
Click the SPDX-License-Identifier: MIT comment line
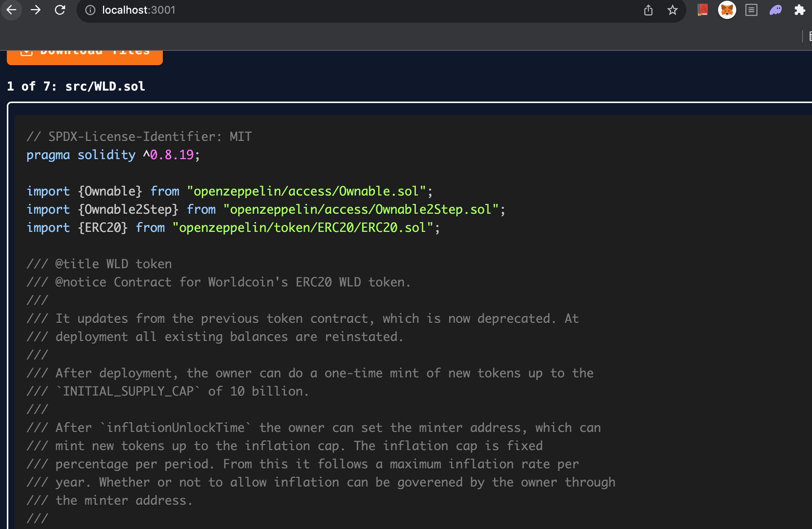pyautogui.click(x=139, y=136)
